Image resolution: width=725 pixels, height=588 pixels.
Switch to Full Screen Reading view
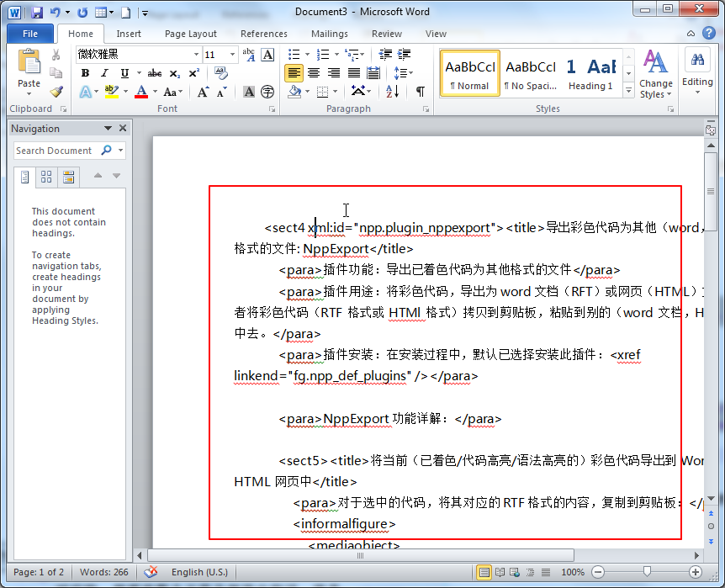point(500,572)
